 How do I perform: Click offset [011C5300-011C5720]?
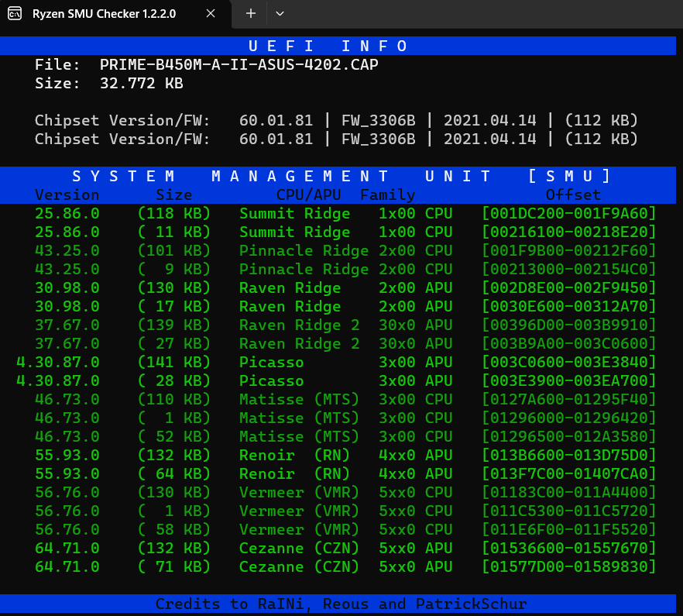[x=568, y=511]
